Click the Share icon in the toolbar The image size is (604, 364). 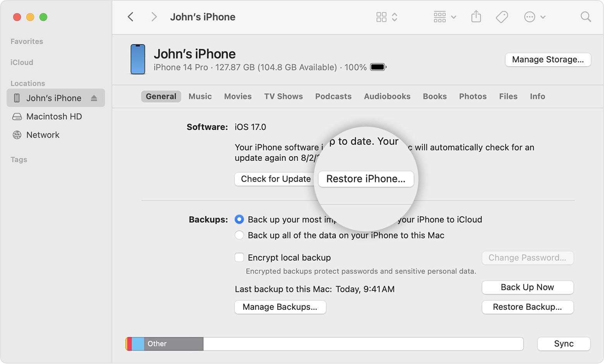click(x=476, y=17)
